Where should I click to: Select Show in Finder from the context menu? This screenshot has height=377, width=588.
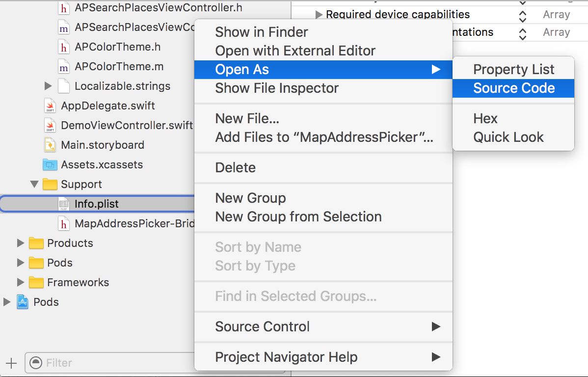262,32
